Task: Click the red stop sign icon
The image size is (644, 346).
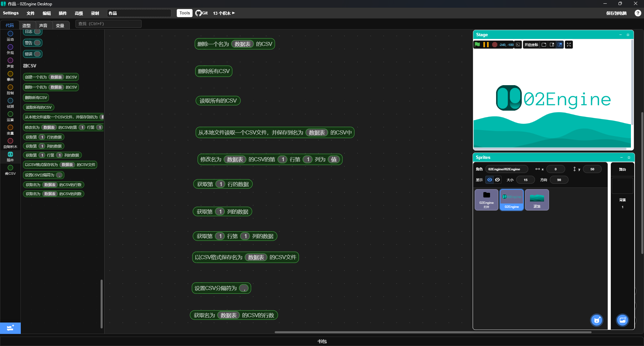Action: 494,45
